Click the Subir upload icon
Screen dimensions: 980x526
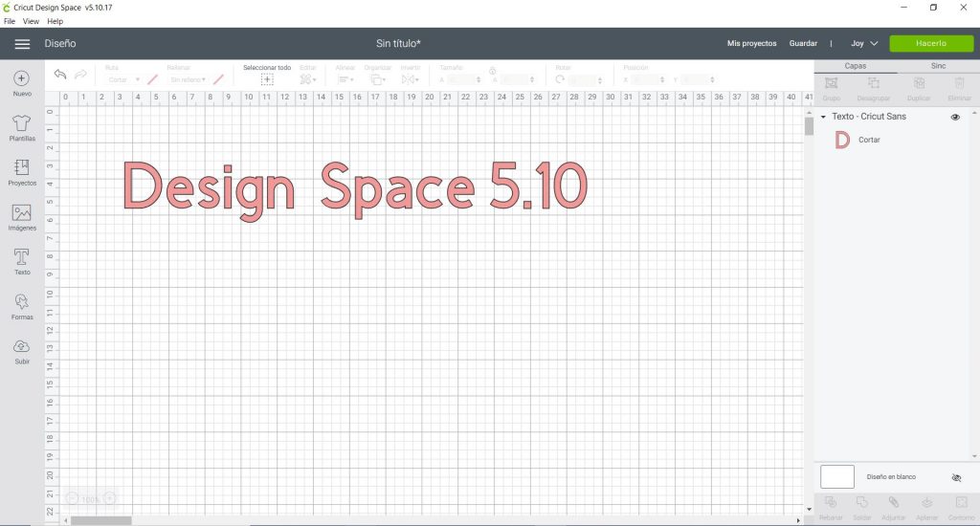pyautogui.click(x=21, y=347)
